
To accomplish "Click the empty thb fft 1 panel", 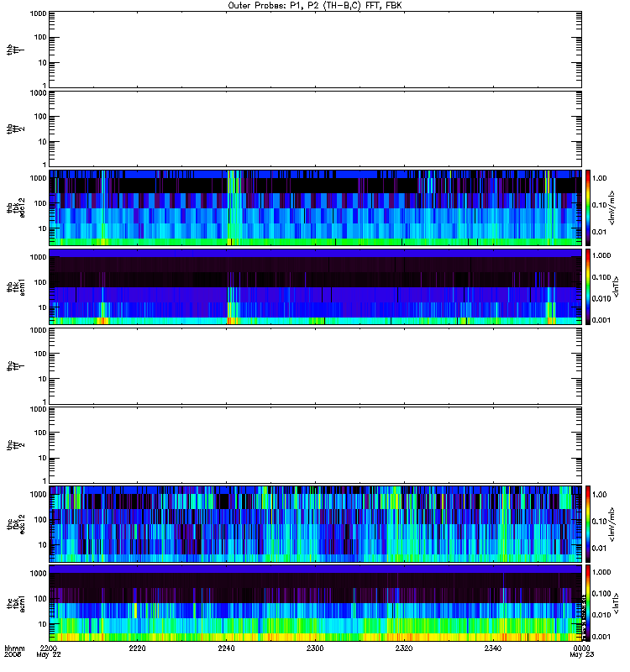I will 315,50.
